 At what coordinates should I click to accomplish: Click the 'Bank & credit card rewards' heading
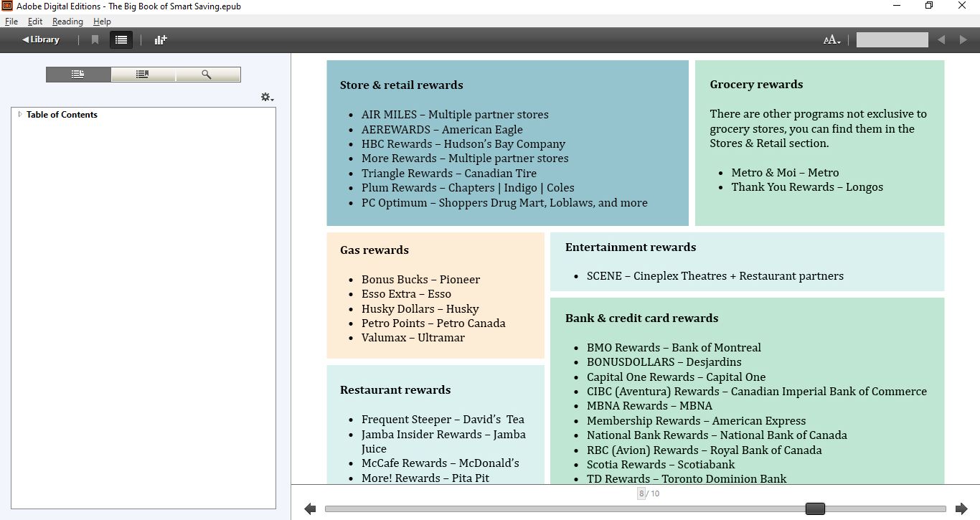point(641,318)
